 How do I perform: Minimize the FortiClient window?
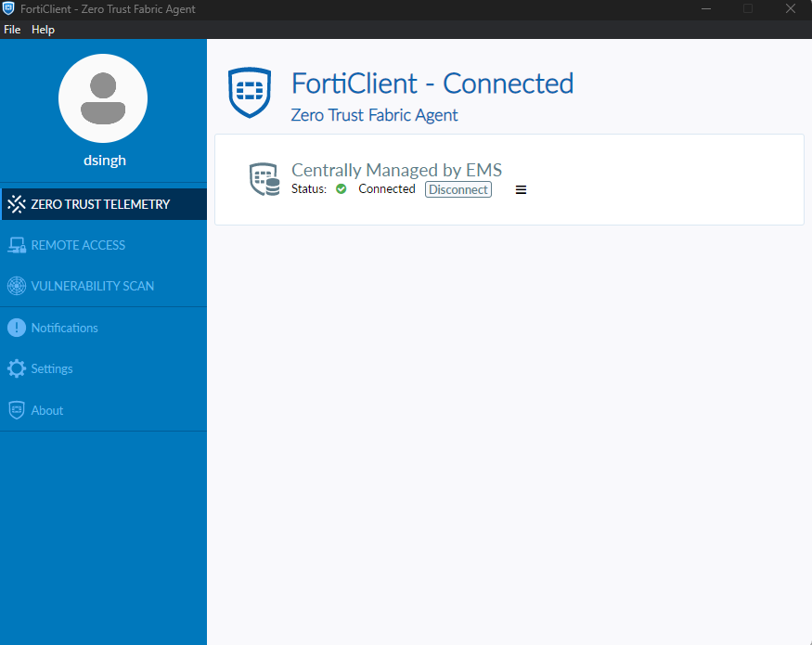(706, 8)
